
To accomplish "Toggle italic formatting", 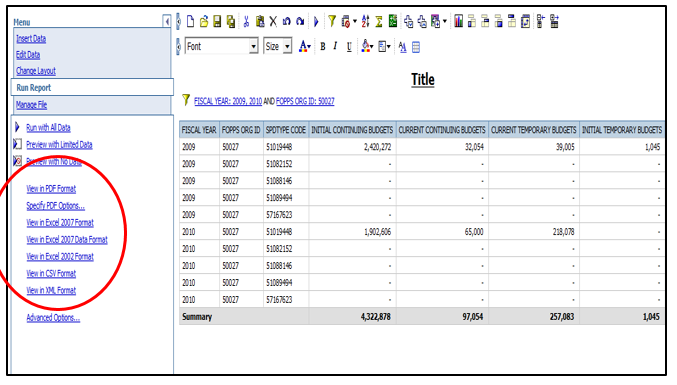I will click(335, 47).
